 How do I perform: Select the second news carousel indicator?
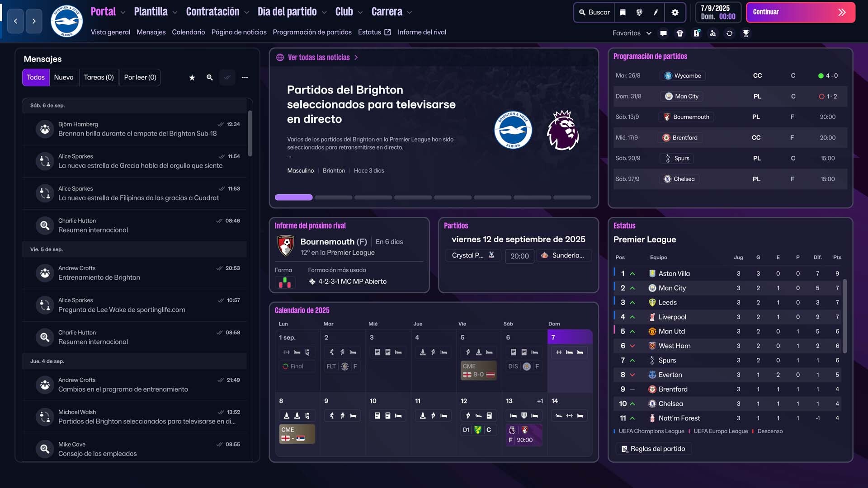333,197
